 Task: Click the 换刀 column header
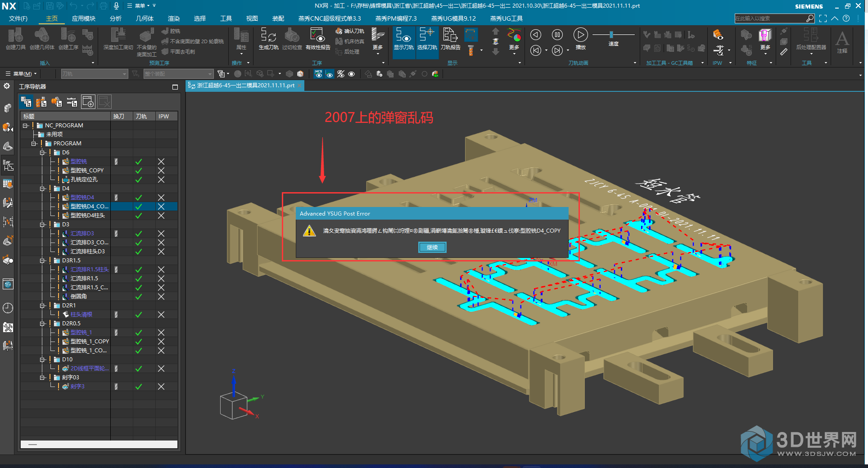pos(122,116)
